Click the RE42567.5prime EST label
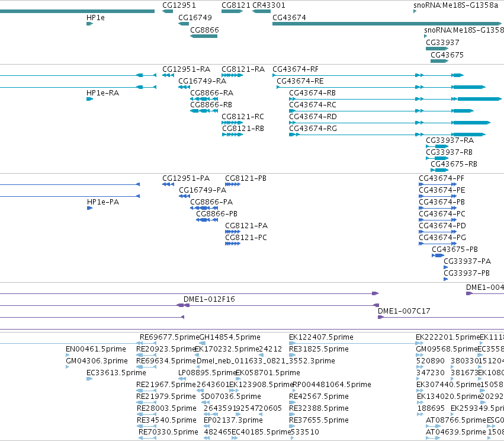 pos(319,397)
